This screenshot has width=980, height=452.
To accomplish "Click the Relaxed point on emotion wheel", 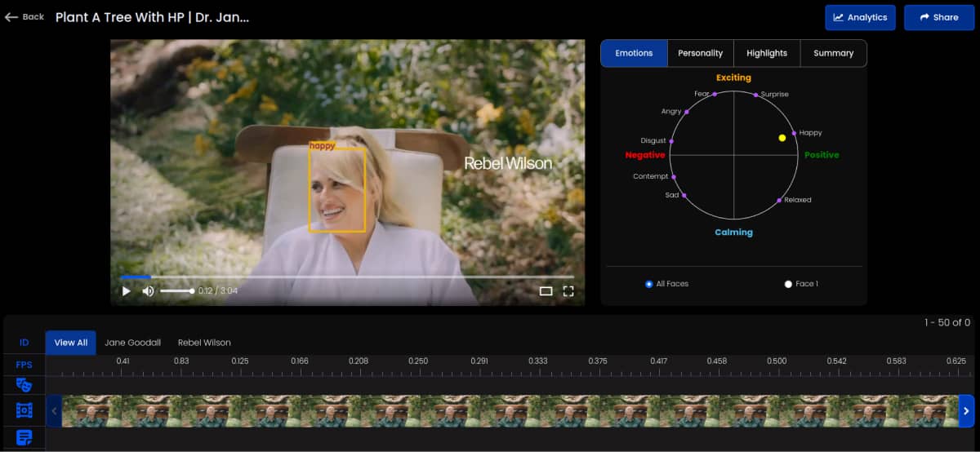I will [x=779, y=200].
